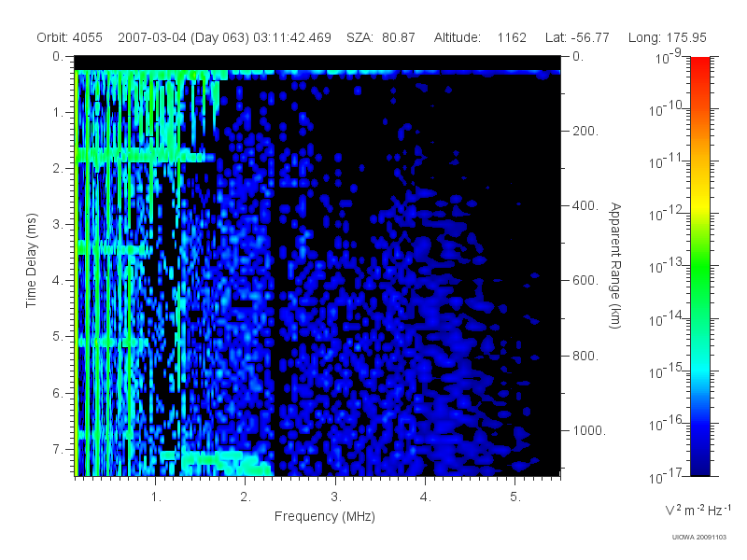The height and width of the screenshot is (560, 747).
Task: Click the '400.' apparent range tick label
Action: point(585,205)
